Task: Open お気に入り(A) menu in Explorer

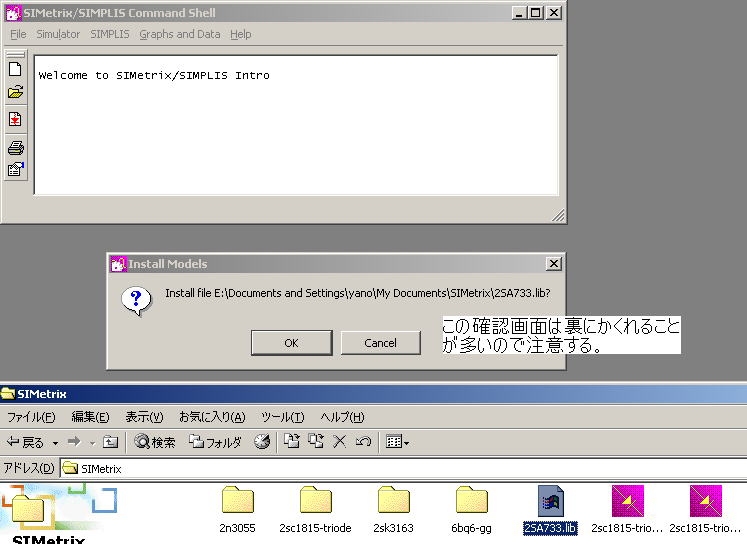Action: tap(212, 417)
